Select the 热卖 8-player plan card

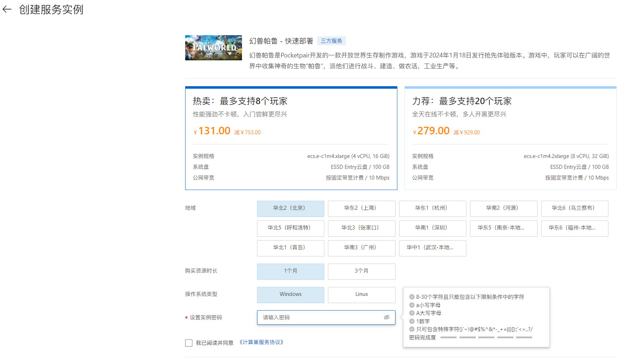coord(291,138)
